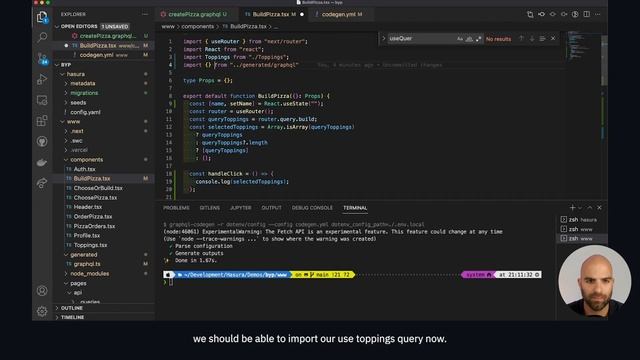Open the Debug Console panel tab
This screenshot has height=360, width=640.
pos(312,208)
